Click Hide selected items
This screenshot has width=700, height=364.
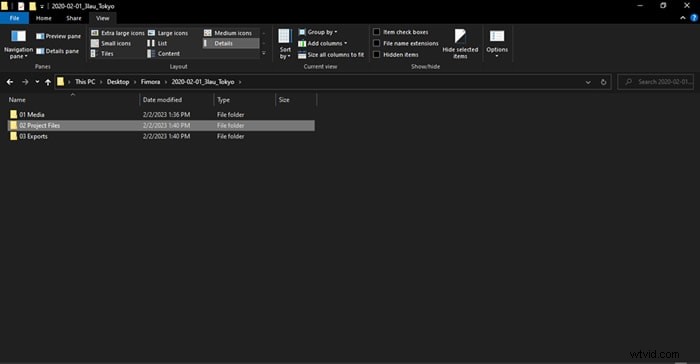click(x=460, y=44)
